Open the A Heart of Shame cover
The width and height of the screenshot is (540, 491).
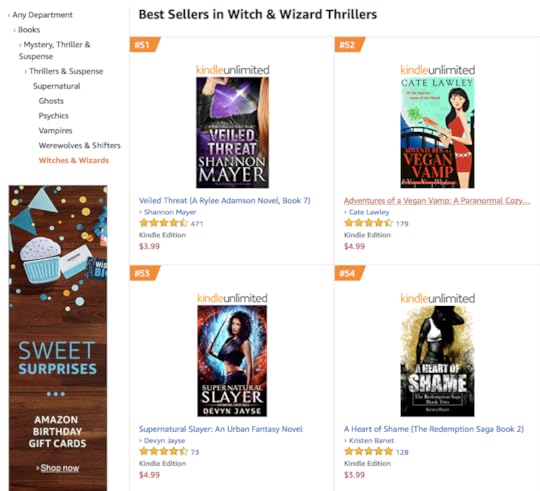point(437,361)
